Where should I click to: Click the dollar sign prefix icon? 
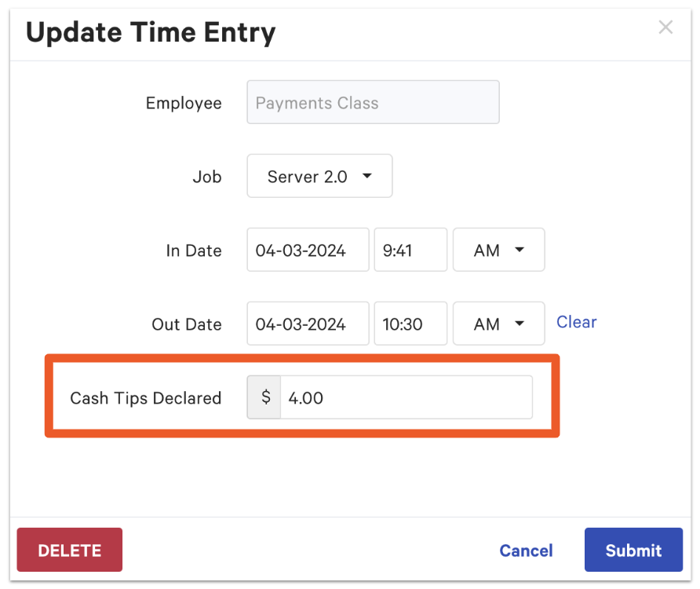(265, 397)
